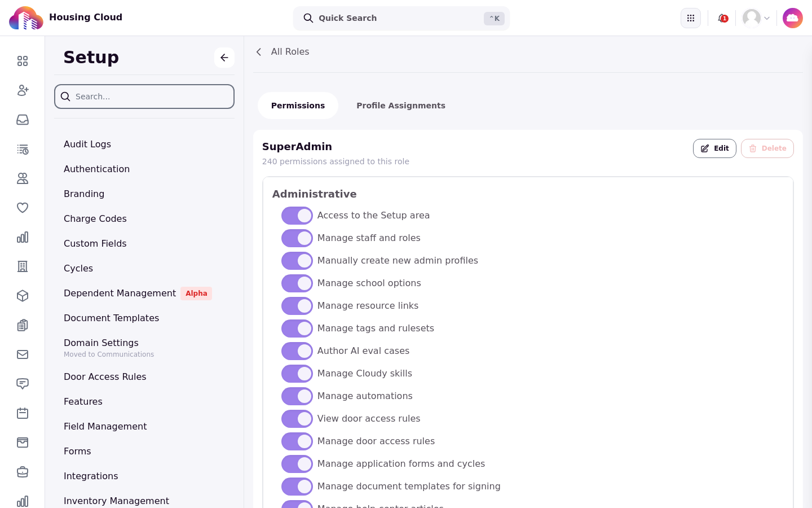The image size is (812, 508).
Task: Toggle View door access rules
Action: pyautogui.click(x=297, y=419)
